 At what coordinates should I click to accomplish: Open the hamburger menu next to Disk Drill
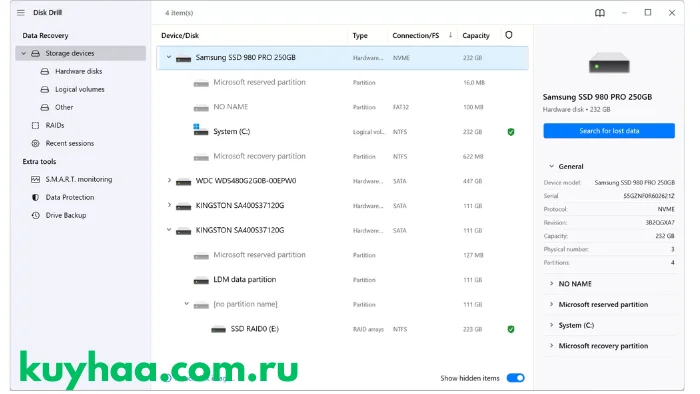click(21, 12)
